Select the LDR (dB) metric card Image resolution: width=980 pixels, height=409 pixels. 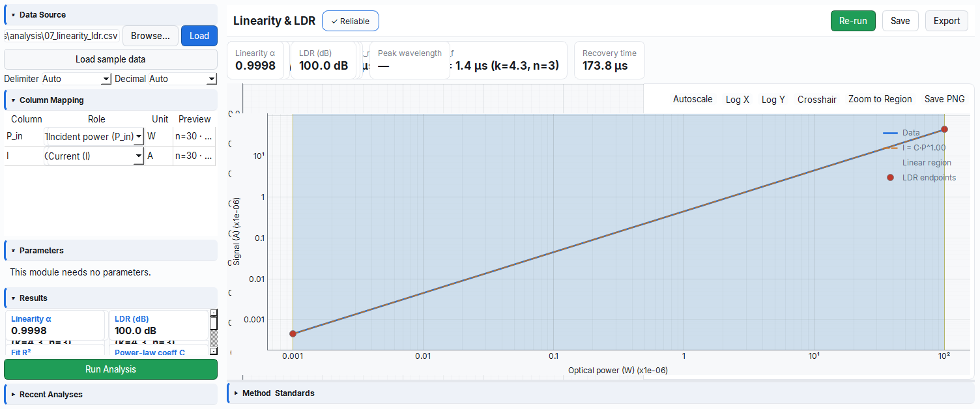(x=323, y=60)
